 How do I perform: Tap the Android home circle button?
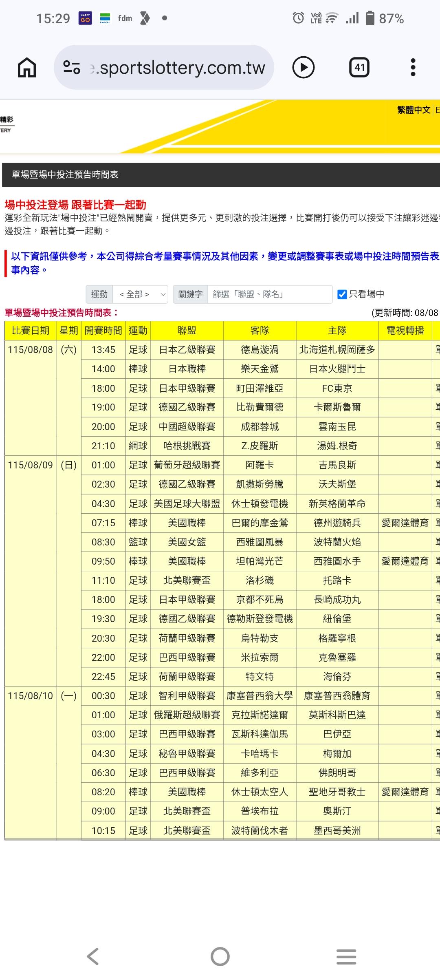[x=220, y=956]
